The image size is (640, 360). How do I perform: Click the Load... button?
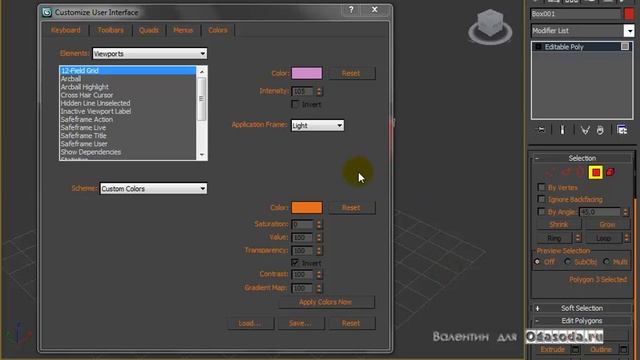click(250, 323)
